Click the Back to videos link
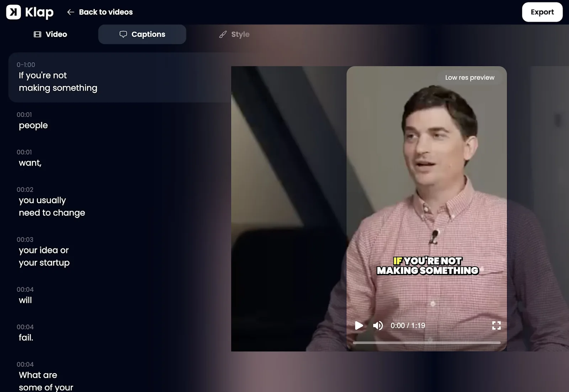 pyautogui.click(x=105, y=12)
